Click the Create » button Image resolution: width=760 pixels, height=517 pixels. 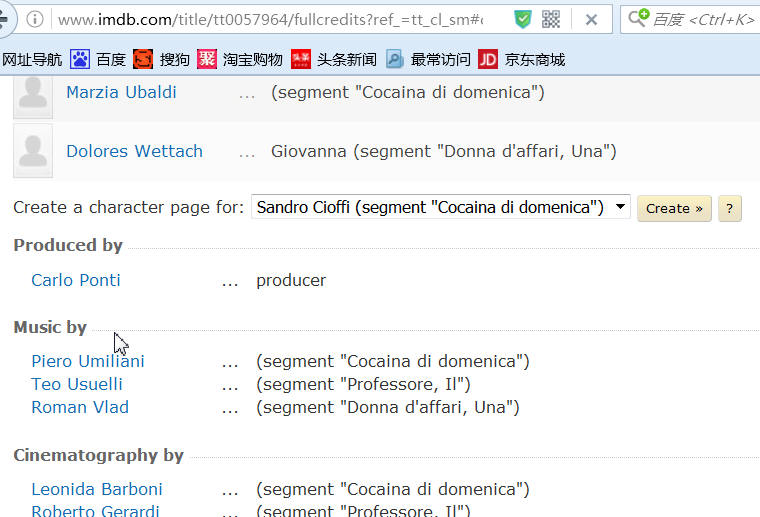coord(674,209)
